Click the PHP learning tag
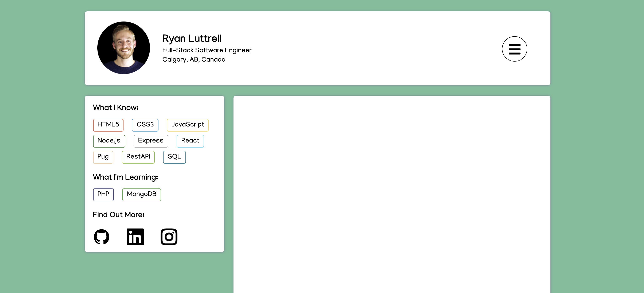The image size is (644, 293). point(103,194)
